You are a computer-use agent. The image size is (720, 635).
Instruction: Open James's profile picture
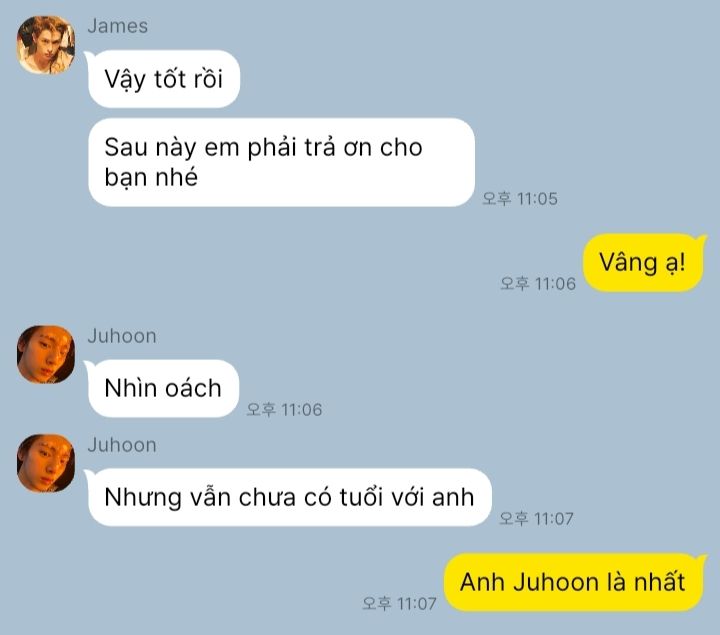pos(46,45)
